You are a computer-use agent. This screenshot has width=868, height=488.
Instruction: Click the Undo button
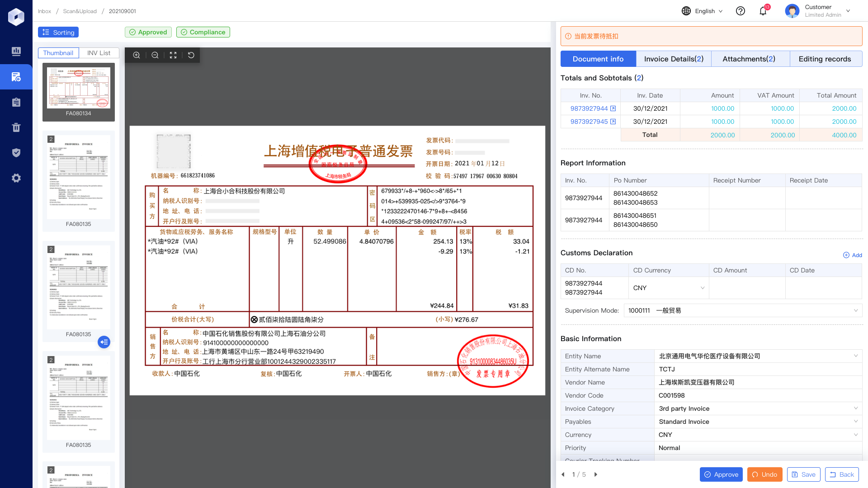click(764, 474)
